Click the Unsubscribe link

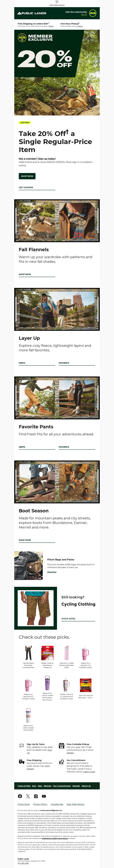click(x=57, y=804)
